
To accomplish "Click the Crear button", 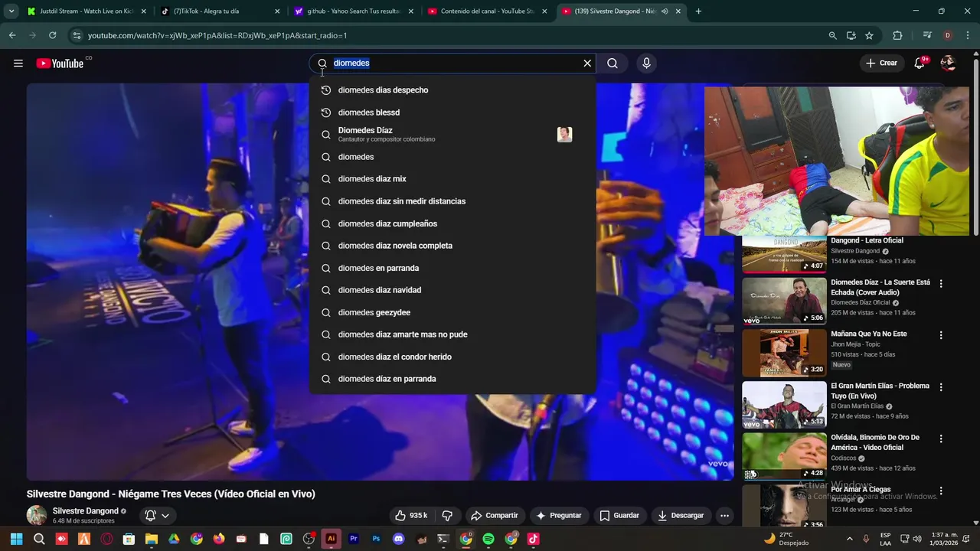I will [x=881, y=64].
